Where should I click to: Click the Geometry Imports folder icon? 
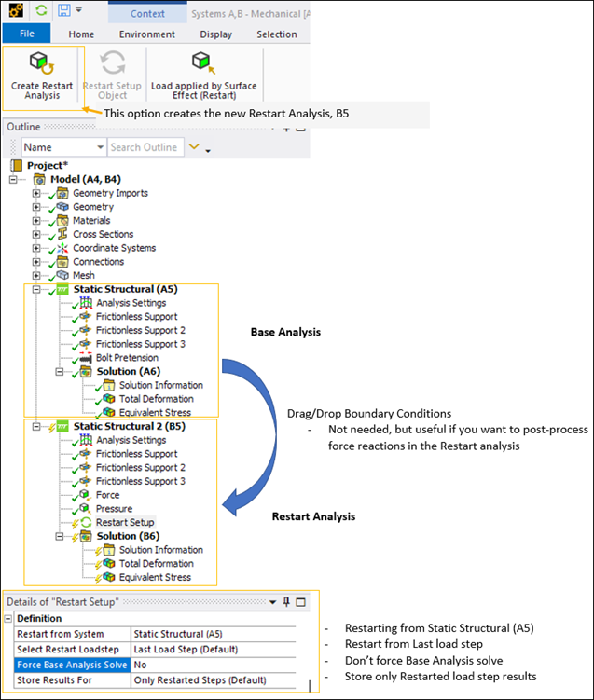pos(62,193)
